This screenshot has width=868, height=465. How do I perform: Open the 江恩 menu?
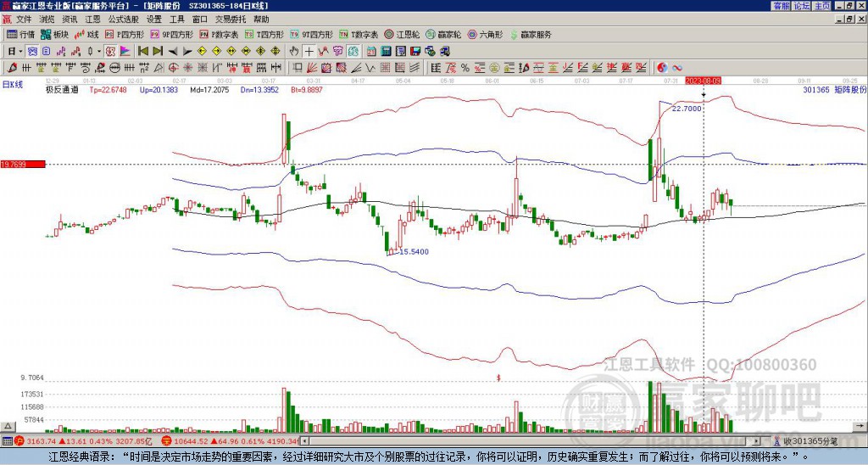coord(93,20)
